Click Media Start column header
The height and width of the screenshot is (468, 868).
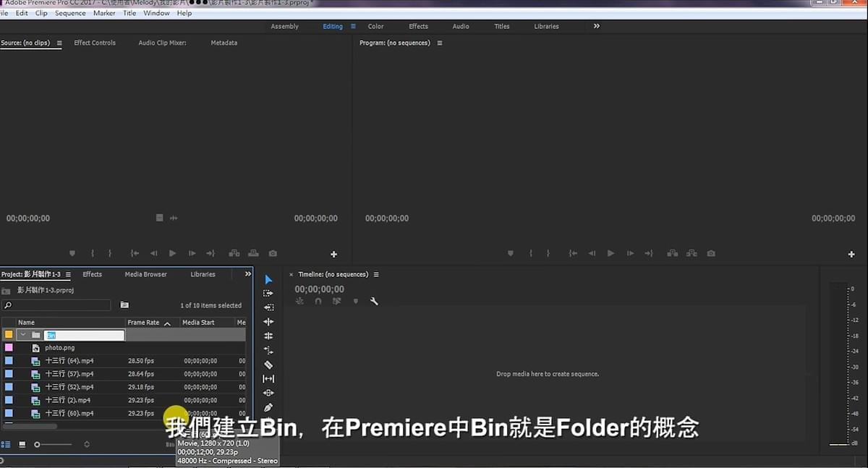pos(198,323)
